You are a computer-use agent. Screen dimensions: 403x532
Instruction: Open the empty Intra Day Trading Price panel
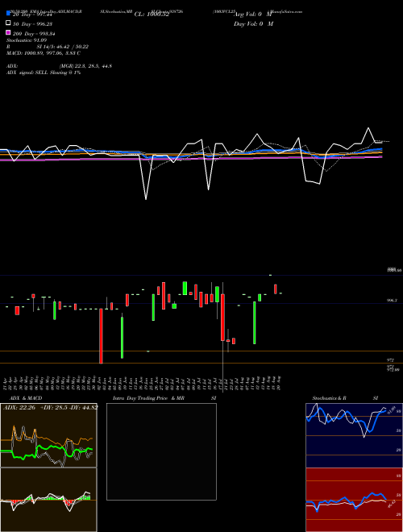[x=161, y=451]
